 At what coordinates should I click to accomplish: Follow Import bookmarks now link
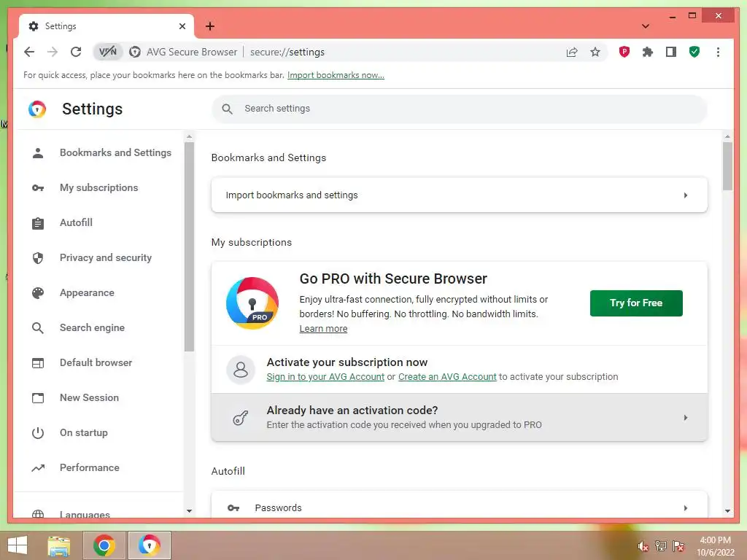pos(336,75)
